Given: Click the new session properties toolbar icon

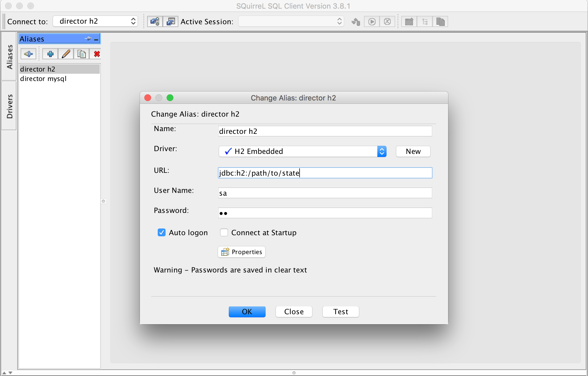Looking at the screenshot, I should 171,21.
